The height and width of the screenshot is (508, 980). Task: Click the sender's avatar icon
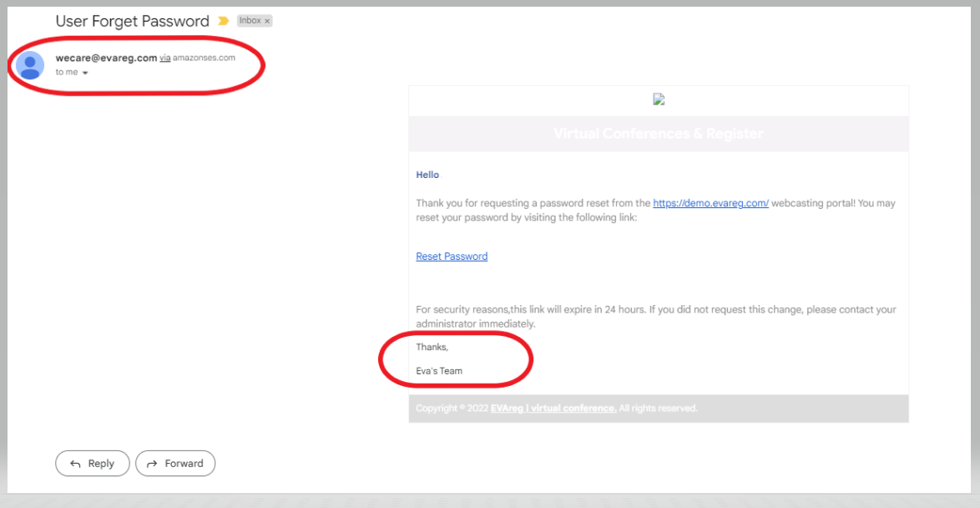(29, 65)
